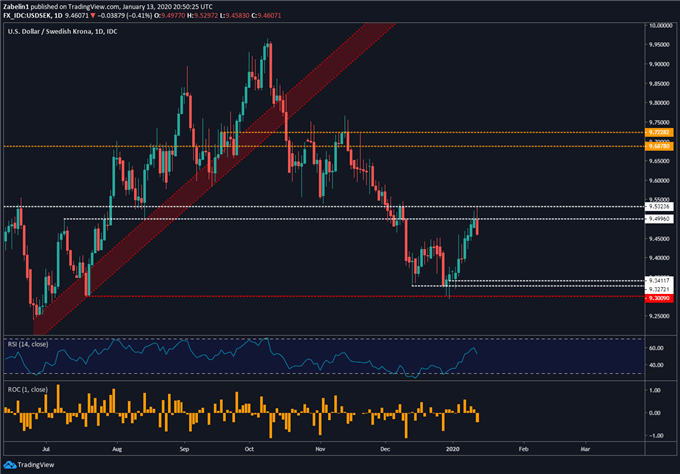Click the −0.03879 (−0.41%) change value

click(x=124, y=16)
